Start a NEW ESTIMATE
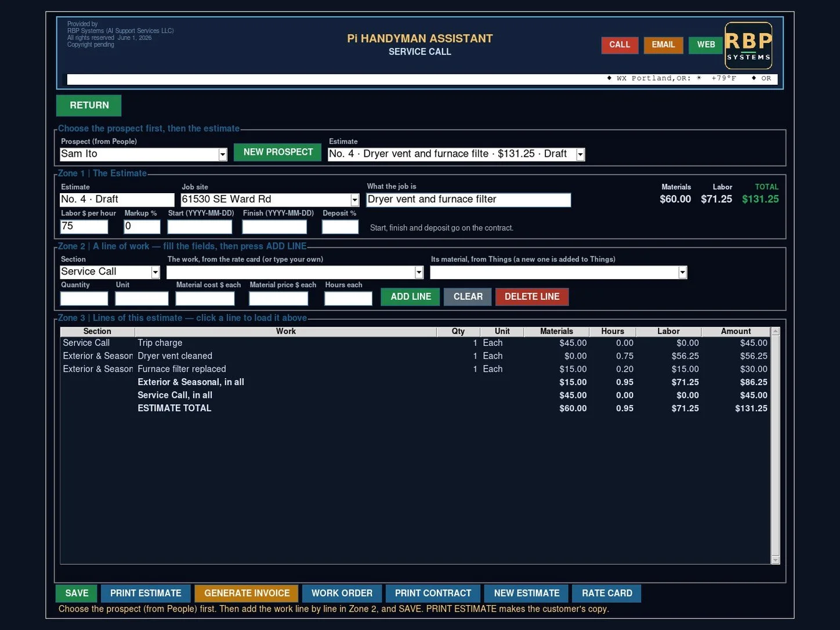Screen dimensions: 840x630 coord(527,593)
